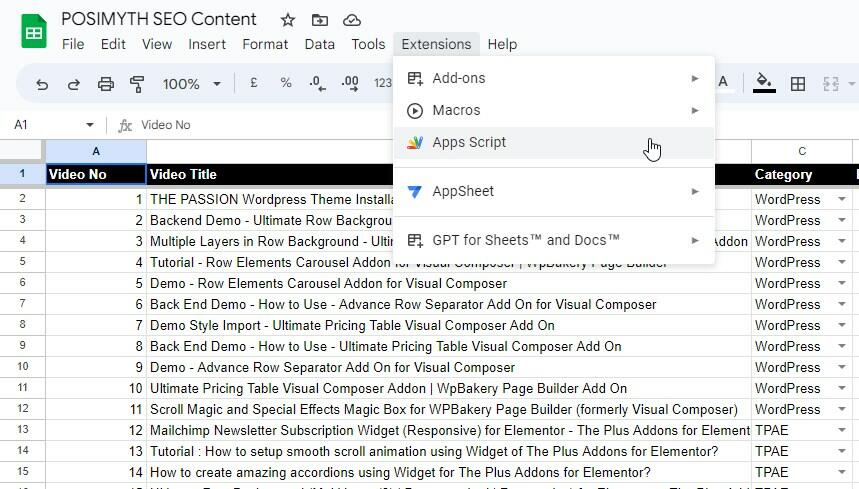Open the File menu
859x489 pixels.
[x=73, y=44]
